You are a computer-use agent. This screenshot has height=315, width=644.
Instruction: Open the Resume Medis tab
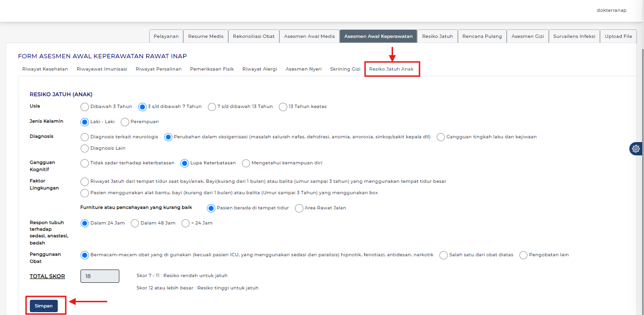(206, 36)
